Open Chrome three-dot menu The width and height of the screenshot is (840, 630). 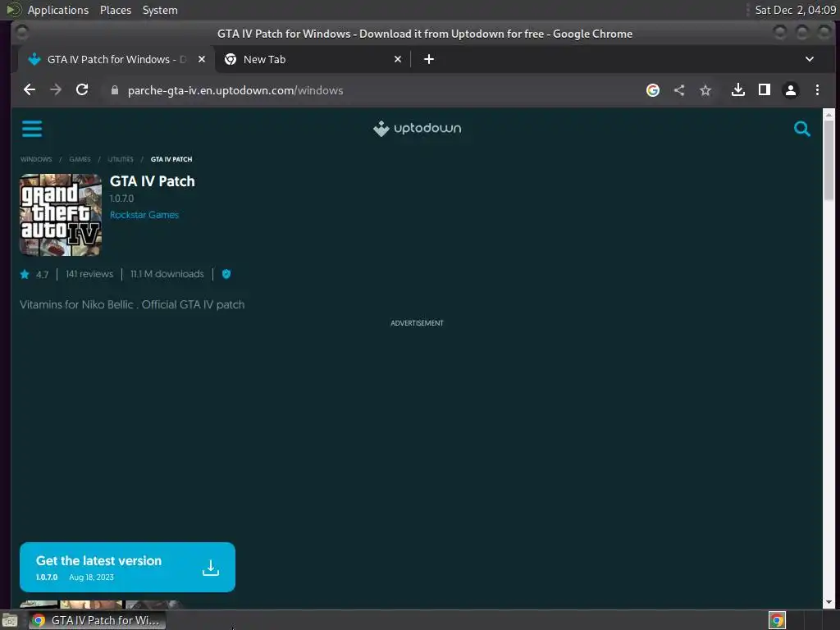tap(817, 90)
